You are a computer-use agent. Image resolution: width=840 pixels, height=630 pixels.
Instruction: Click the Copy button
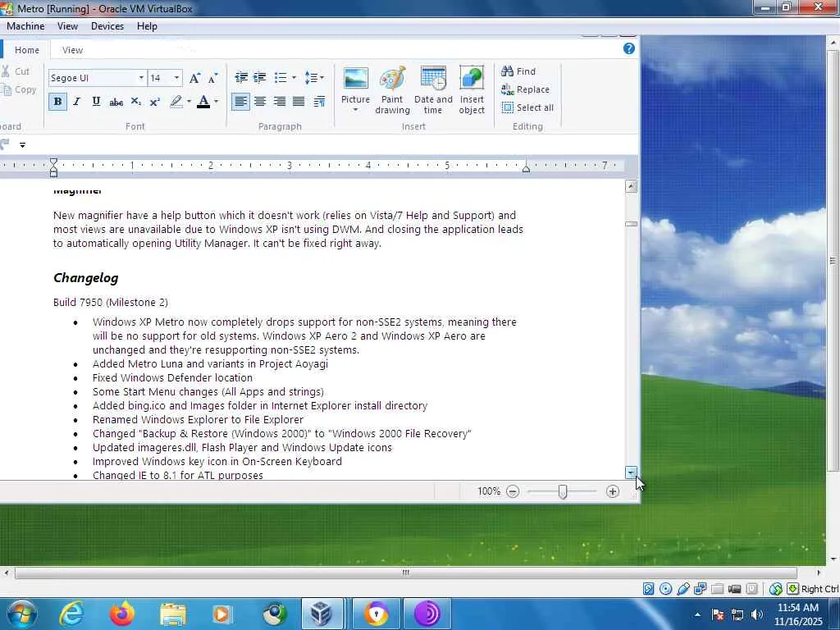(x=19, y=89)
